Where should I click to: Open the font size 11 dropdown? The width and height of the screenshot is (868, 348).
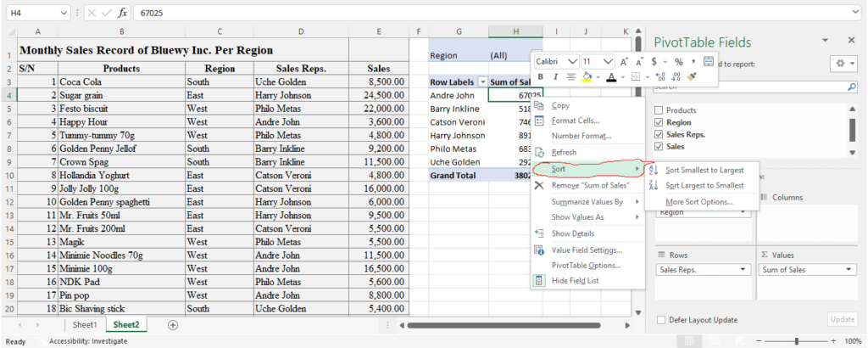tap(608, 61)
